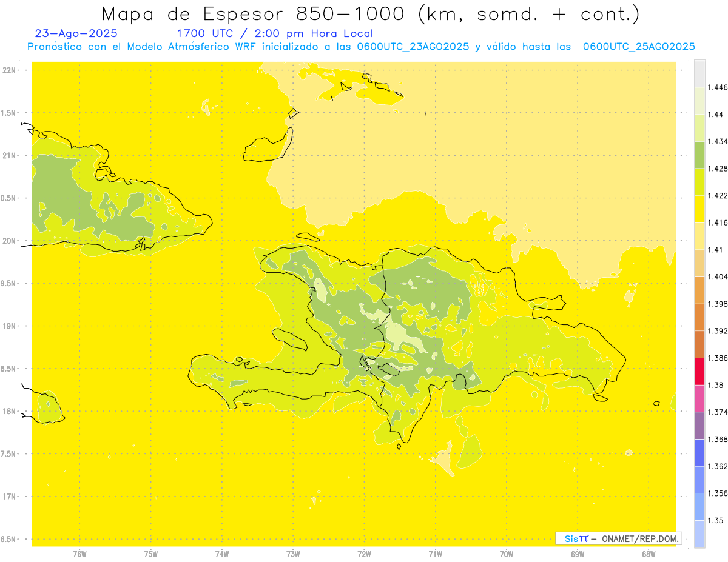Pick the purple 1.368–1.374 colorbar swatch
This screenshot has height=562, width=728.
[699, 426]
